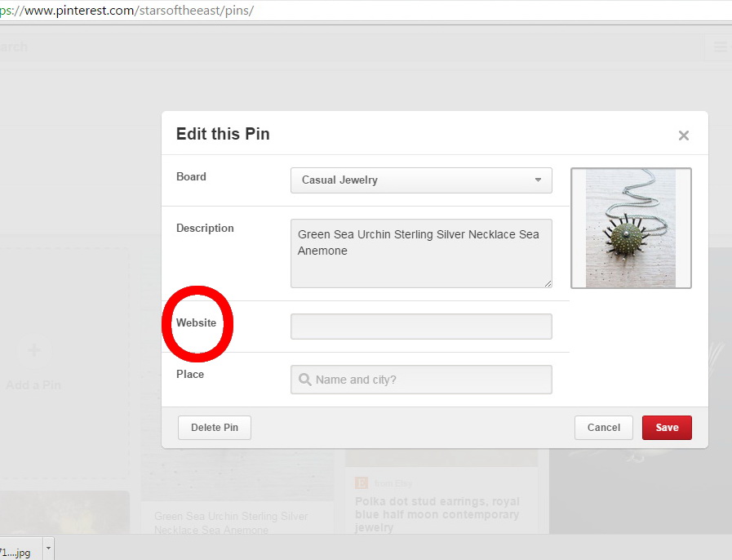The image size is (732, 560).
Task: Click the sea urchin necklace thumbnail
Action: (631, 228)
